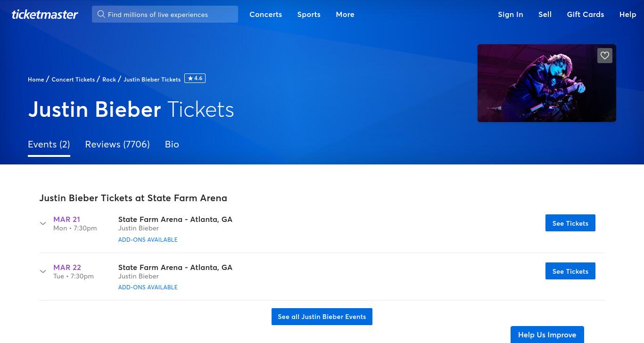Screen dimensions: 644x343
Task: Favorite Justin Bieber with the heart icon
Action: coord(605,56)
